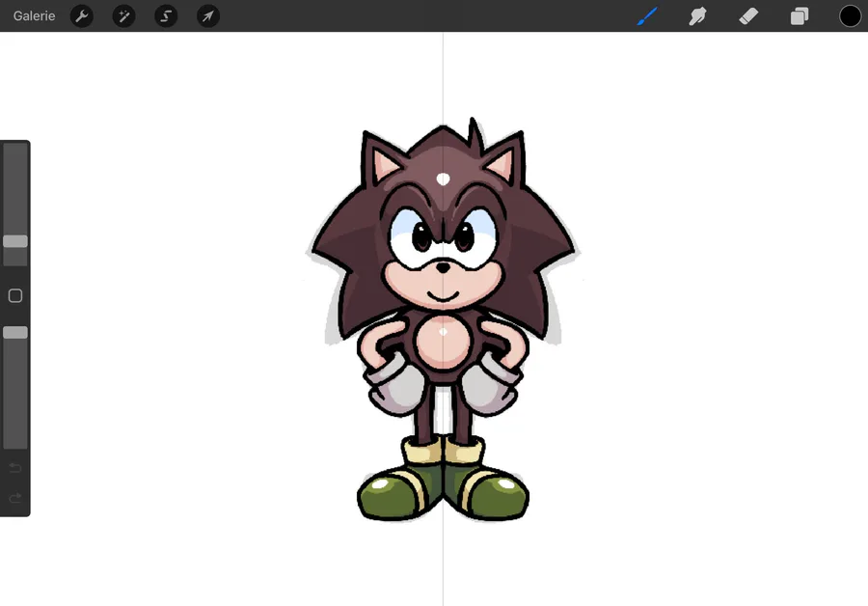Screen dimensions: 868x606
Task: Select the Brush tool
Action: [x=647, y=16]
